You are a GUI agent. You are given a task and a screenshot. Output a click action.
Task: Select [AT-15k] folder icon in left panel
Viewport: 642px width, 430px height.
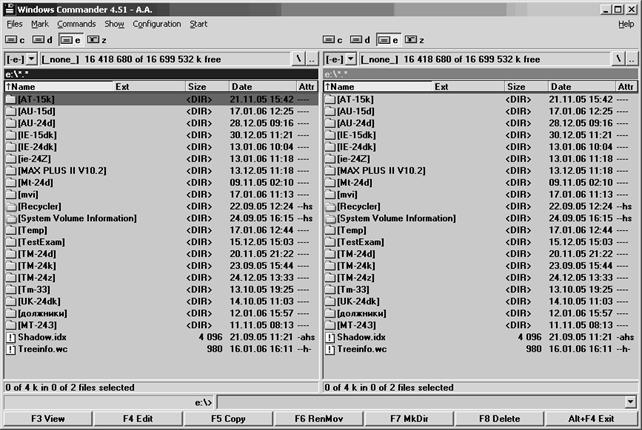(11, 100)
